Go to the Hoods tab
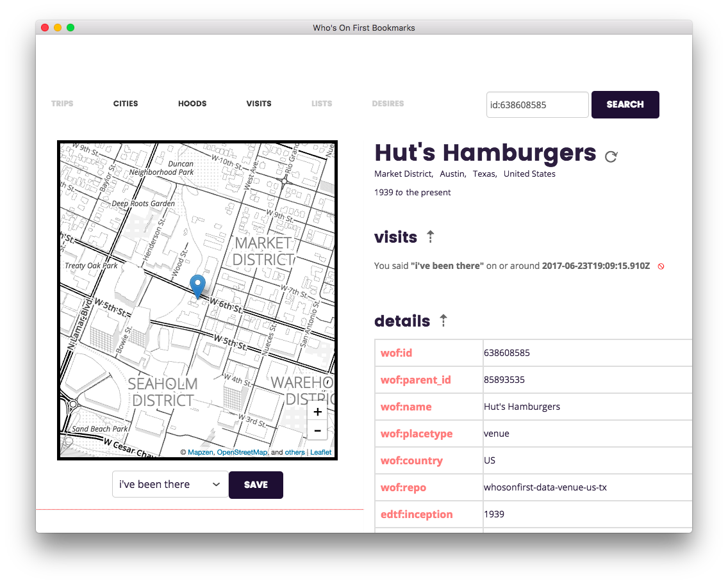Image resolution: width=728 pixels, height=584 pixels. click(192, 104)
